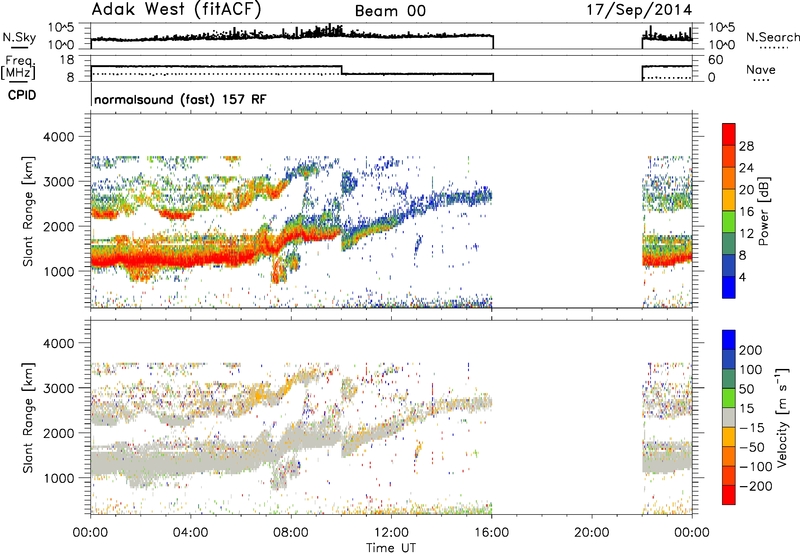Click '4000' on power panel range axis
This screenshot has width=800, height=554.
pyautogui.click(x=58, y=137)
